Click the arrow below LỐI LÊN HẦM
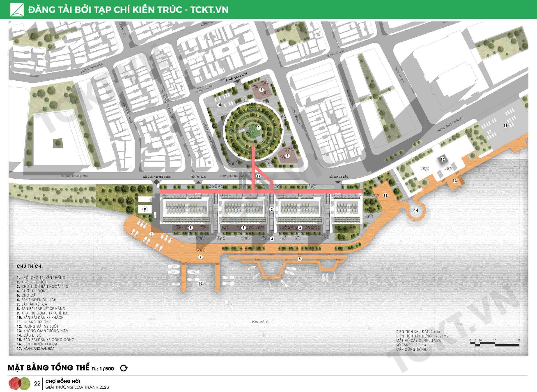 pyautogui.click(x=198, y=182)
